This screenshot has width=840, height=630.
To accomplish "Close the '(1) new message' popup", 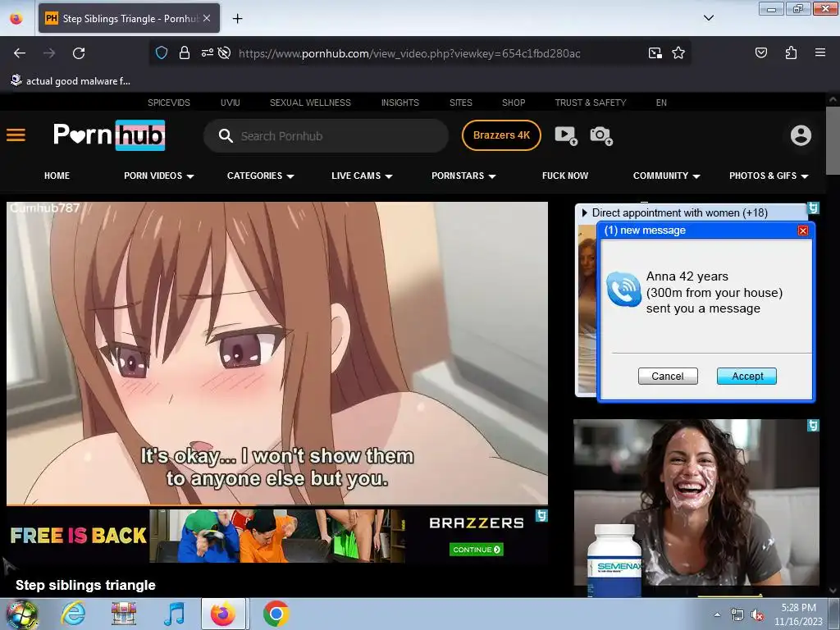I will (x=802, y=231).
